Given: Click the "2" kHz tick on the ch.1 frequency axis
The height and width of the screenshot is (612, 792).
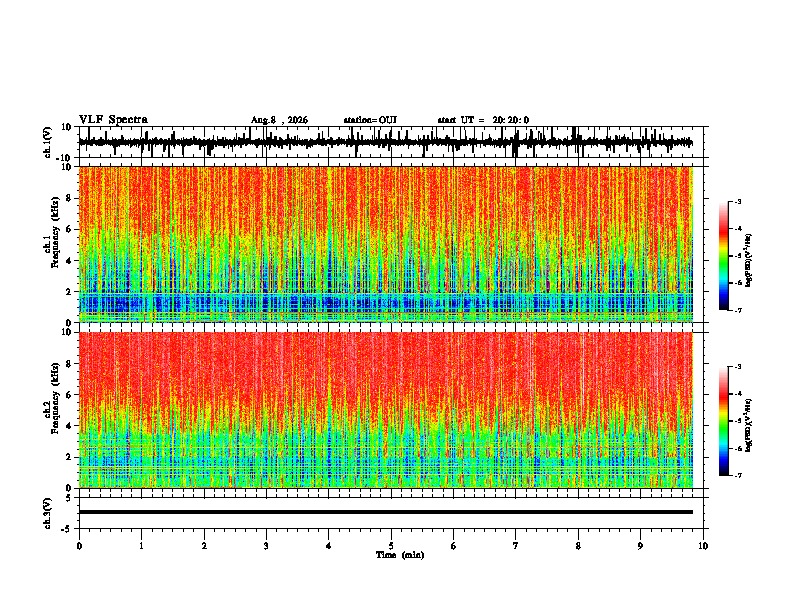Looking at the screenshot, I should tap(69, 292).
